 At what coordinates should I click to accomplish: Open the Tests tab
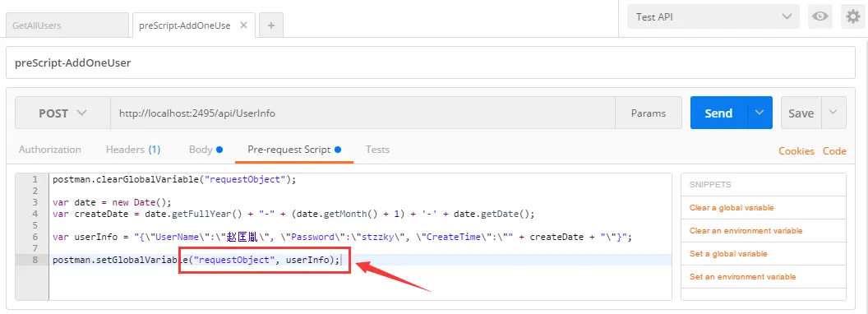377,150
